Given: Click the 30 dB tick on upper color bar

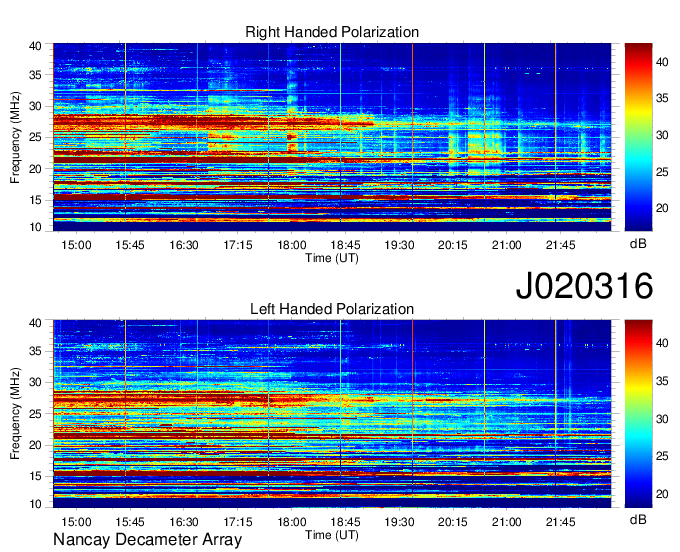Looking at the screenshot, I should (662, 135).
